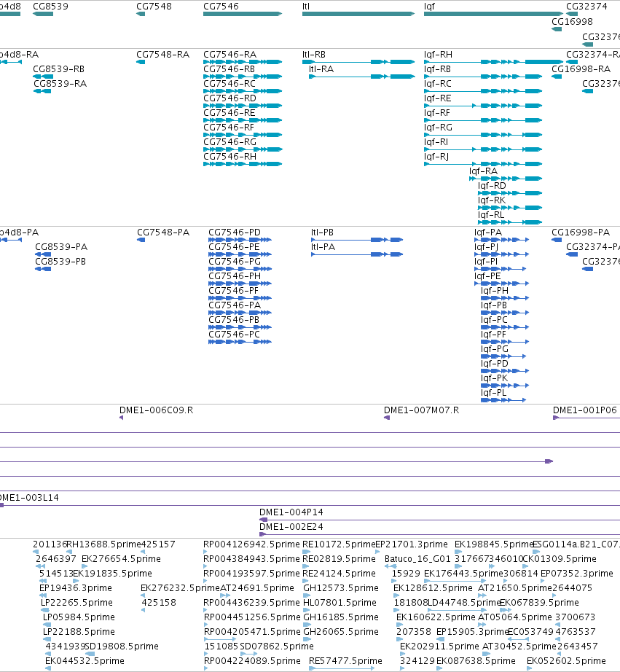Select transcript CG8539-RB

tap(43, 77)
